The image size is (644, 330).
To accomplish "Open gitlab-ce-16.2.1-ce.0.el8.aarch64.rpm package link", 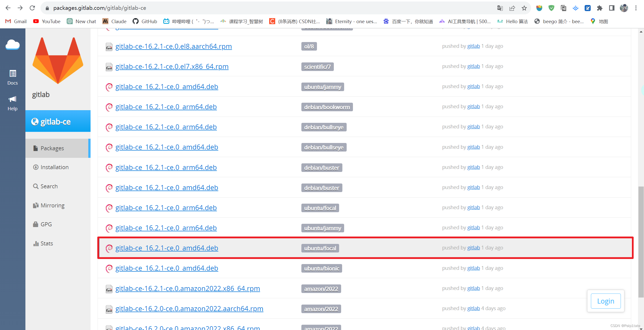I will [174, 46].
